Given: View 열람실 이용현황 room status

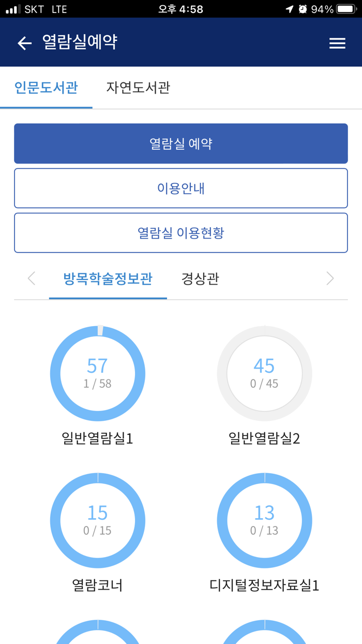Looking at the screenshot, I should coord(180,232).
